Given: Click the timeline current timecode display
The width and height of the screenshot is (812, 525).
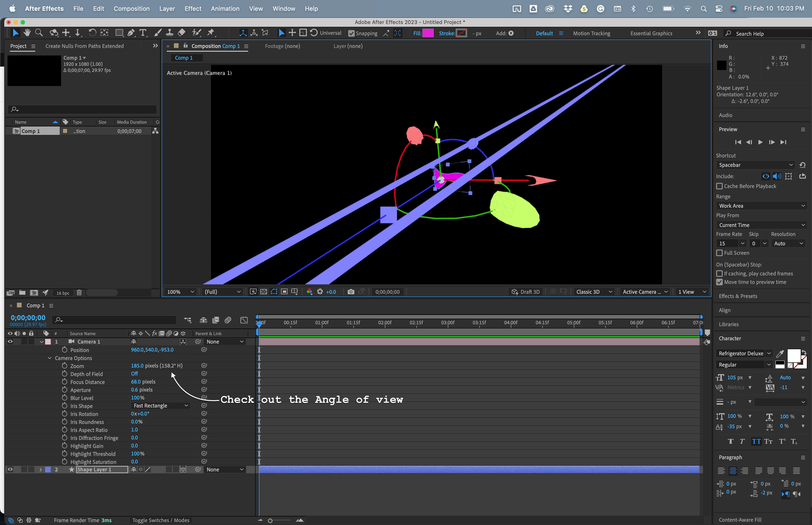Looking at the screenshot, I should pos(28,318).
